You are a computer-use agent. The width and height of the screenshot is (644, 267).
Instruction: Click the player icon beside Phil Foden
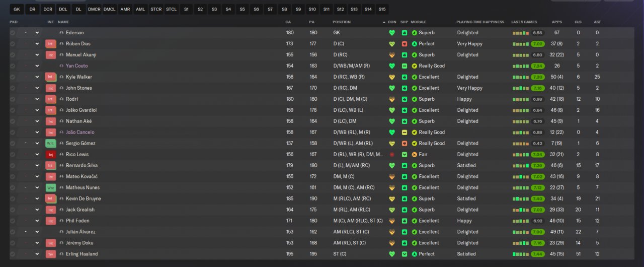point(61,221)
